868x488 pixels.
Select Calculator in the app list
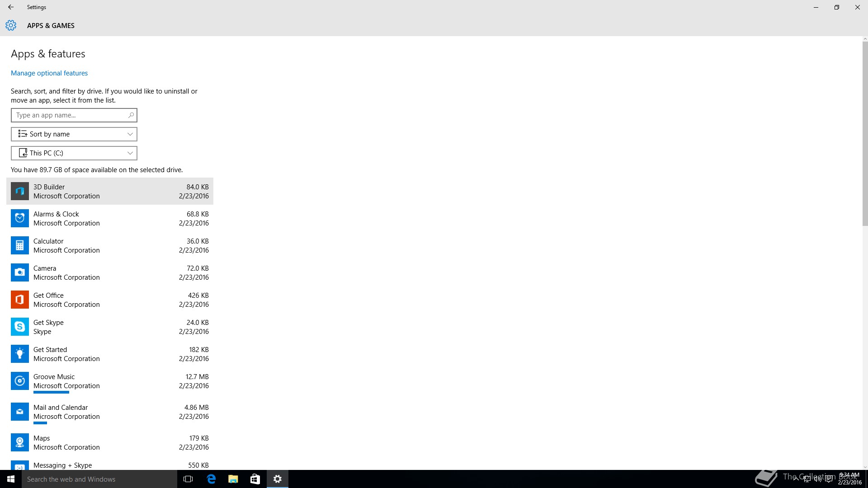coord(110,245)
